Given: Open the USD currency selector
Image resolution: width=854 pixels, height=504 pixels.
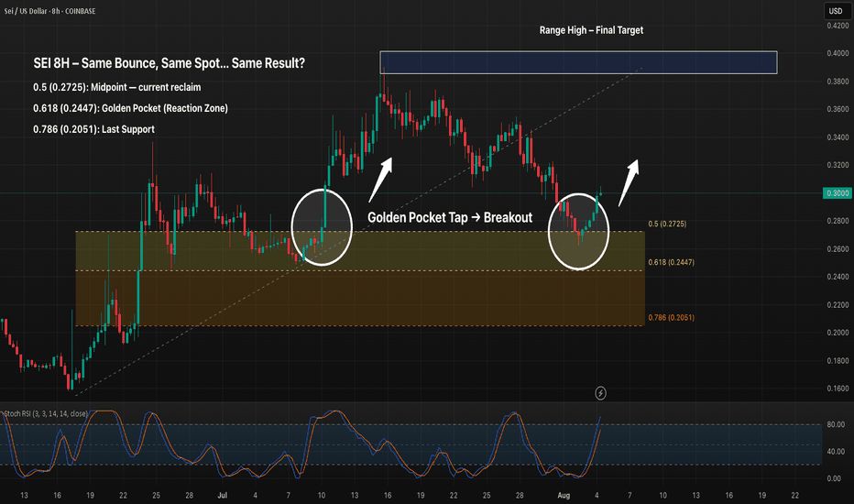Looking at the screenshot, I should pyautogui.click(x=835, y=11).
